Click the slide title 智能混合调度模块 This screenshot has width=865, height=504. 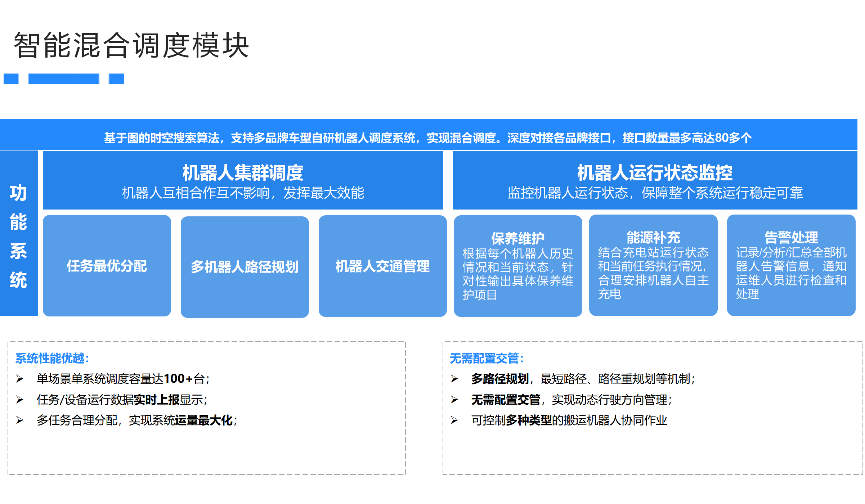tap(131, 45)
